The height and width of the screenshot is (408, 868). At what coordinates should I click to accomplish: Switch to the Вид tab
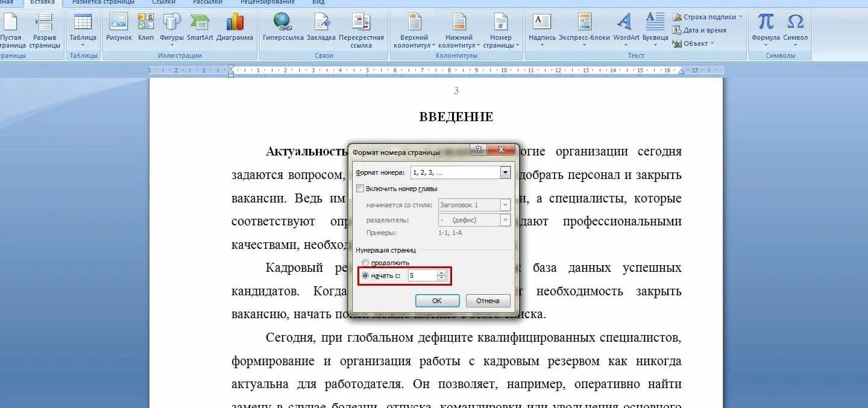[x=318, y=2]
